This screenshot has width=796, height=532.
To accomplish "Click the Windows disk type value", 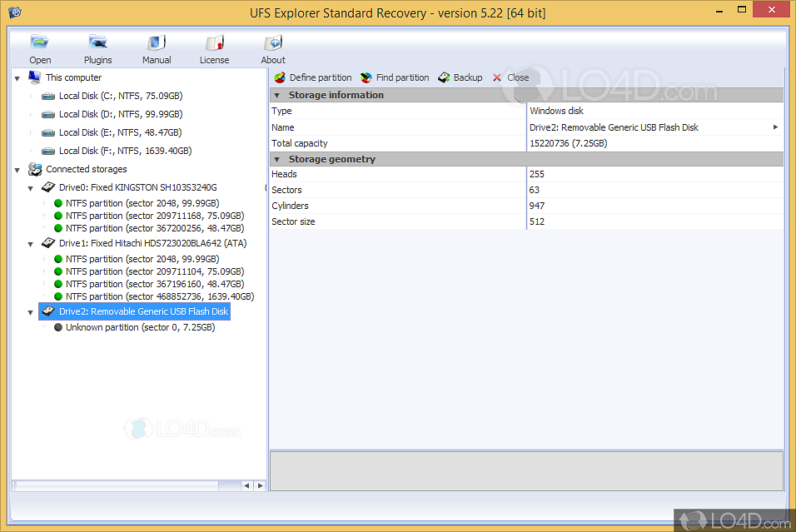I will (x=556, y=111).
